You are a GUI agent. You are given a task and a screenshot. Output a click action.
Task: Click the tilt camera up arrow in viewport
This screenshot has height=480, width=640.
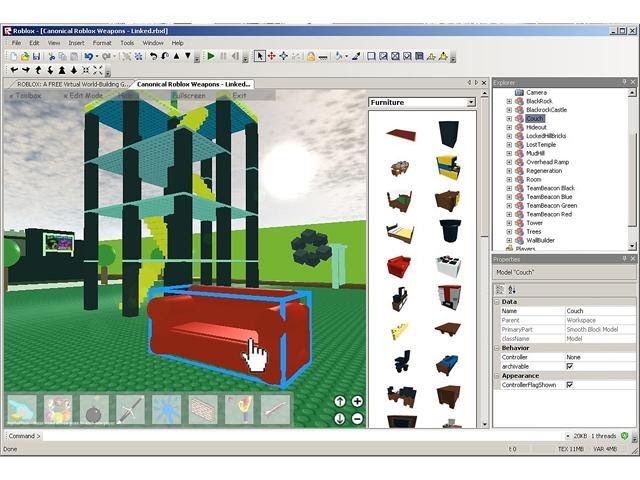pyautogui.click(x=340, y=401)
